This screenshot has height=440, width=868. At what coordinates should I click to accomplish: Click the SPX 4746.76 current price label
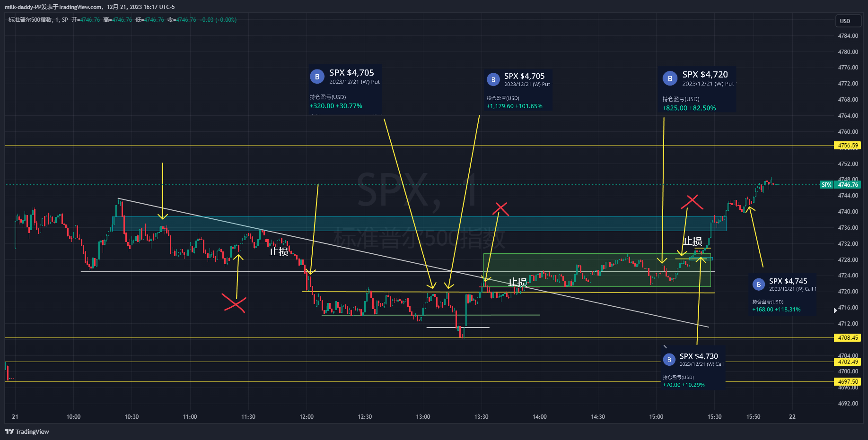[840, 185]
